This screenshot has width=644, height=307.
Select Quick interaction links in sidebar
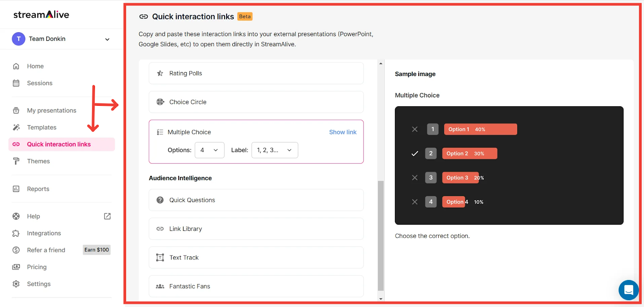[62, 144]
